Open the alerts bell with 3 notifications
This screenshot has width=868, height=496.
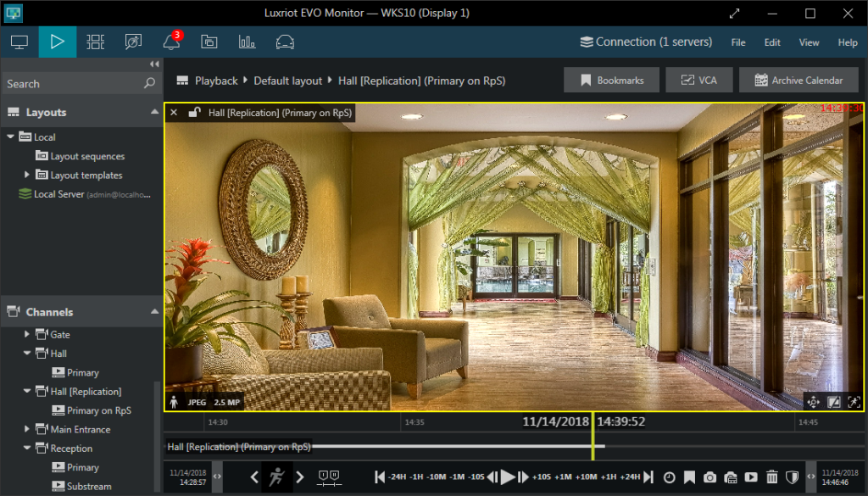171,42
